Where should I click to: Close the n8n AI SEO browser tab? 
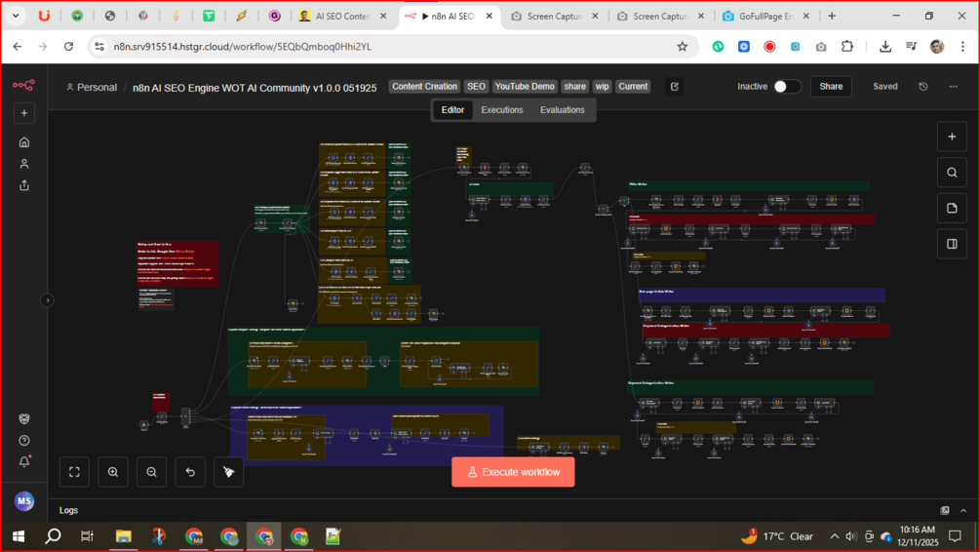pos(490,17)
